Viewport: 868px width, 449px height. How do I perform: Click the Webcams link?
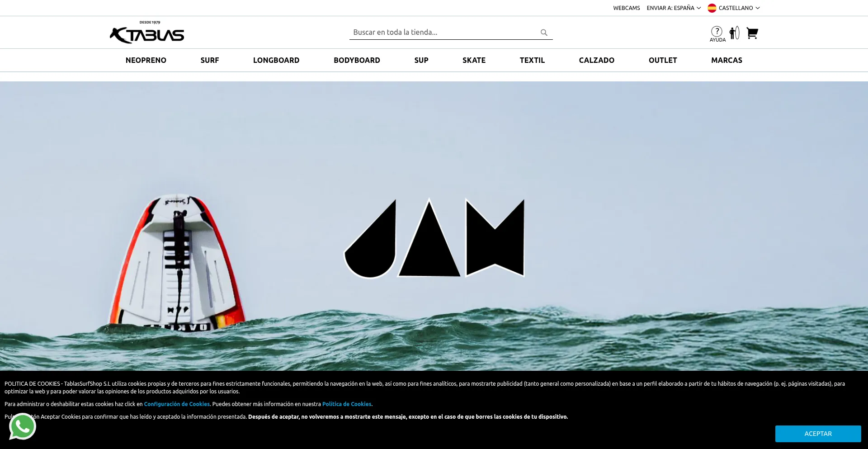click(627, 8)
